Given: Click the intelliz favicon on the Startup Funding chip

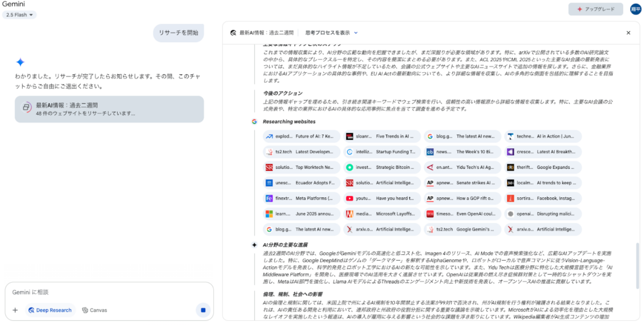Looking at the screenshot, I should (x=350, y=152).
